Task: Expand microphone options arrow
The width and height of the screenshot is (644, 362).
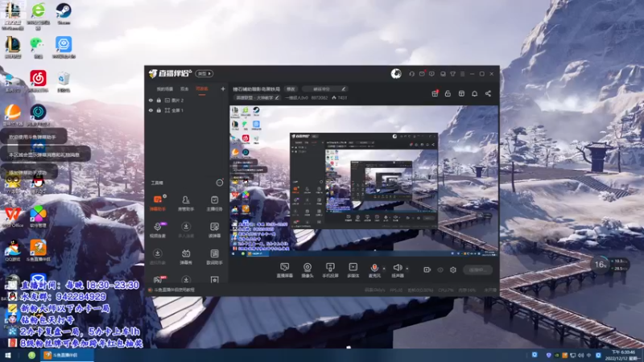Action: pos(384,269)
